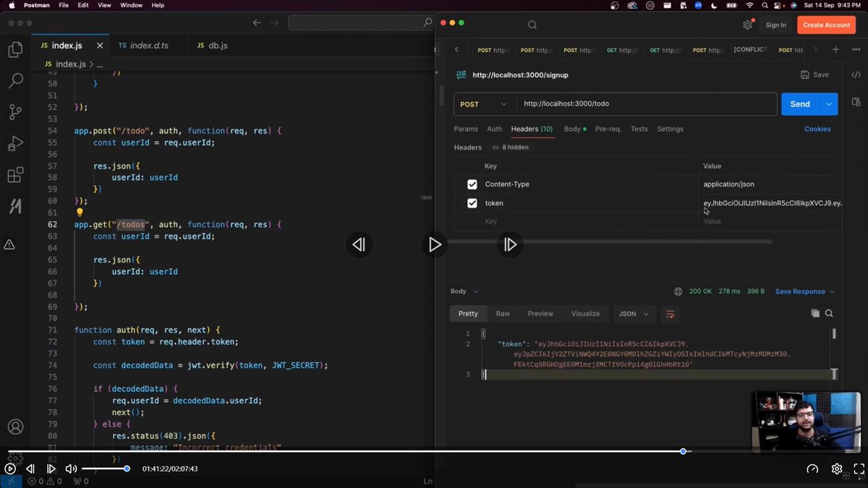This screenshot has width=868, height=488.
Task: Copy the response body with copy icon
Action: tap(815, 314)
